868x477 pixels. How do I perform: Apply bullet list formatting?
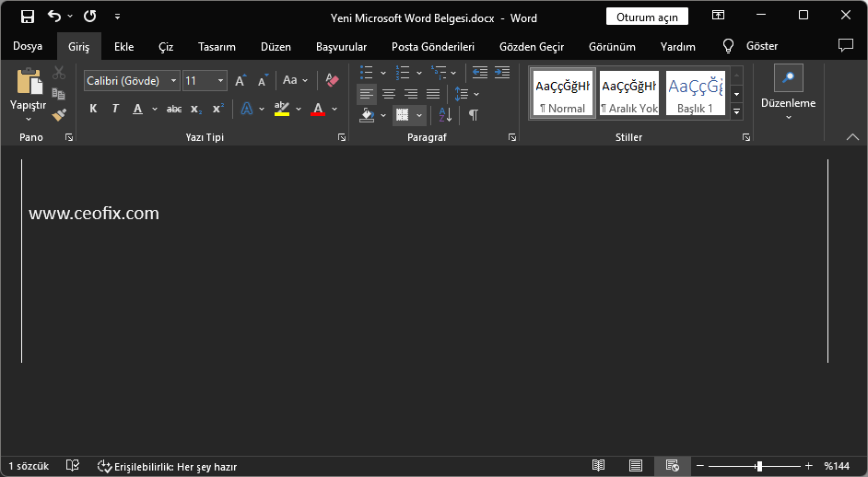click(x=367, y=73)
